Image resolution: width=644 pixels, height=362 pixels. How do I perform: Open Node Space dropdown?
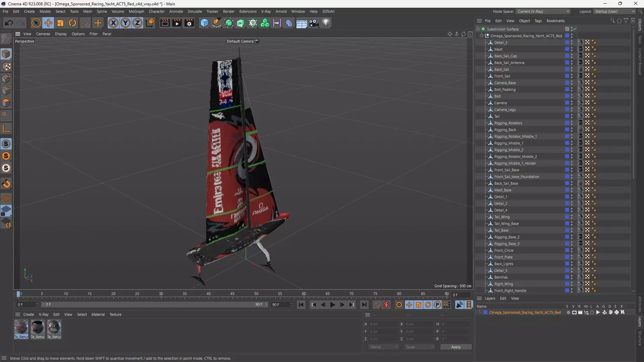click(x=543, y=11)
